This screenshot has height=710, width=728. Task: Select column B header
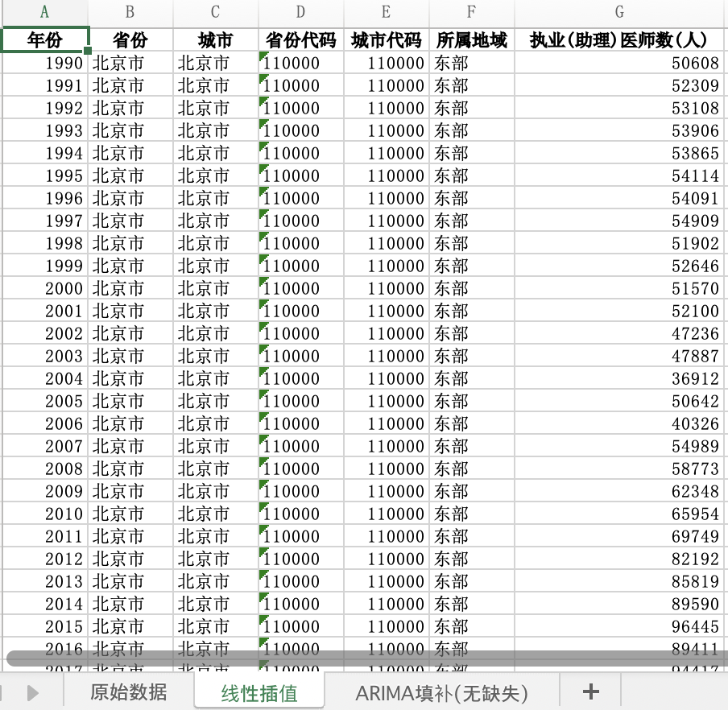[130, 12]
